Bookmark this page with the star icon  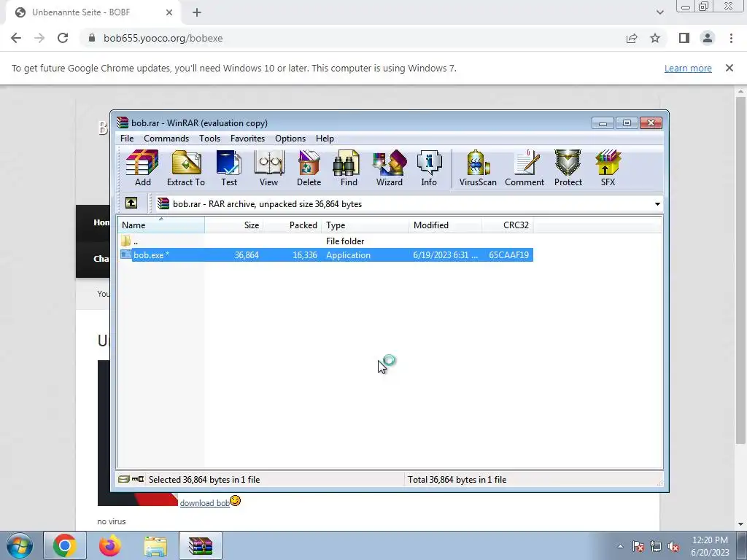[x=655, y=38]
